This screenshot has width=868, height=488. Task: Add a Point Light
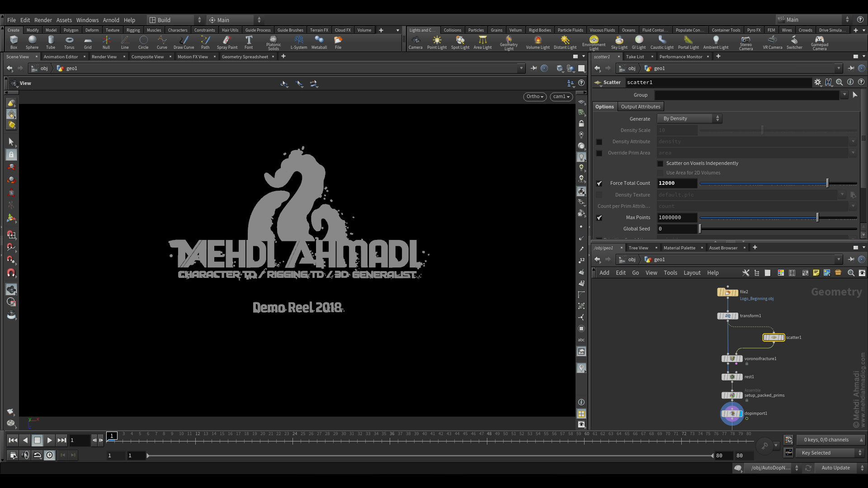(x=437, y=42)
